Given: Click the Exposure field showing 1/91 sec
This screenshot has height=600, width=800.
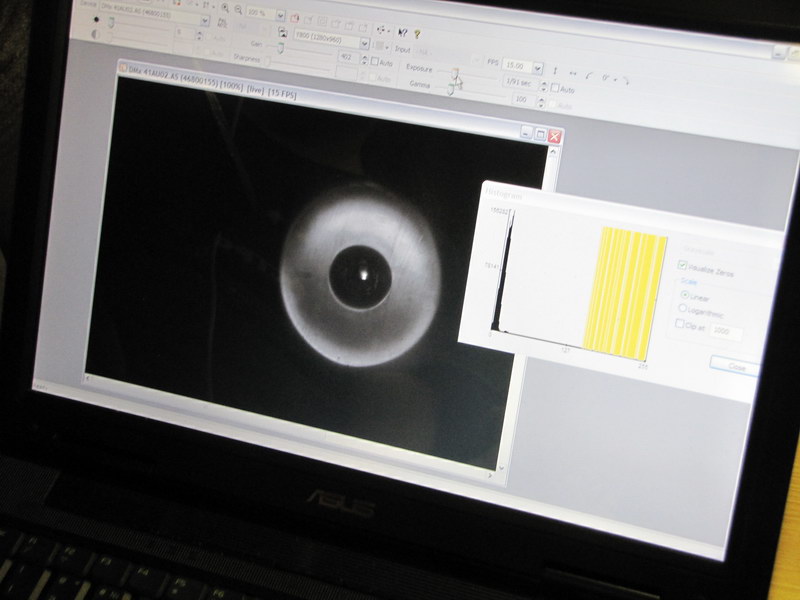Looking at the screenshot, I should coord(521,83).
